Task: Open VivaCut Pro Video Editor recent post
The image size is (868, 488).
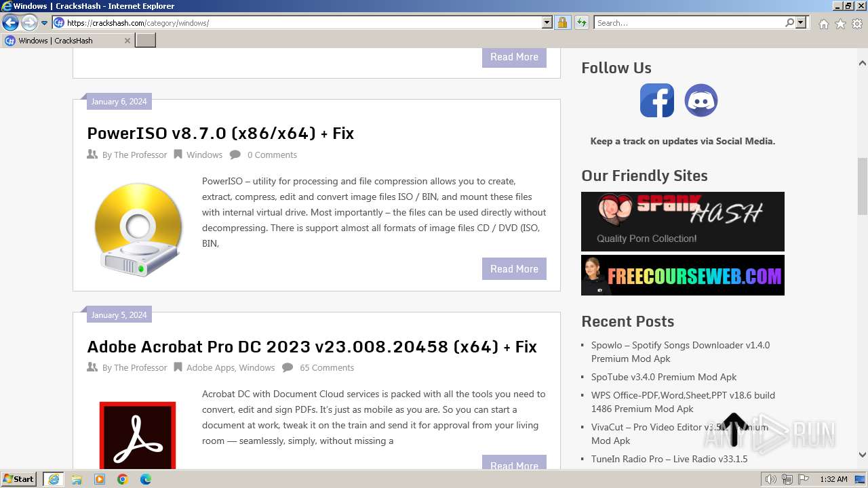Action: click(679, 434)
